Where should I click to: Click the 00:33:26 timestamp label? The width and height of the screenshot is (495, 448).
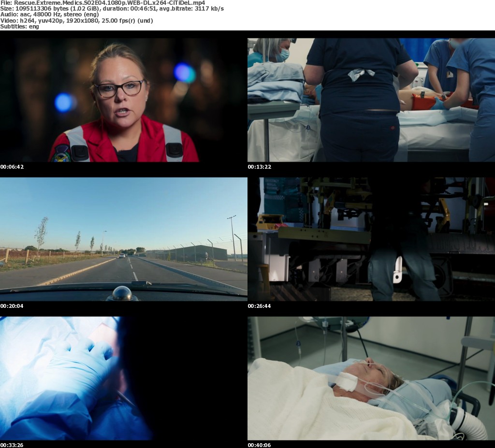[x=12, y=445]
